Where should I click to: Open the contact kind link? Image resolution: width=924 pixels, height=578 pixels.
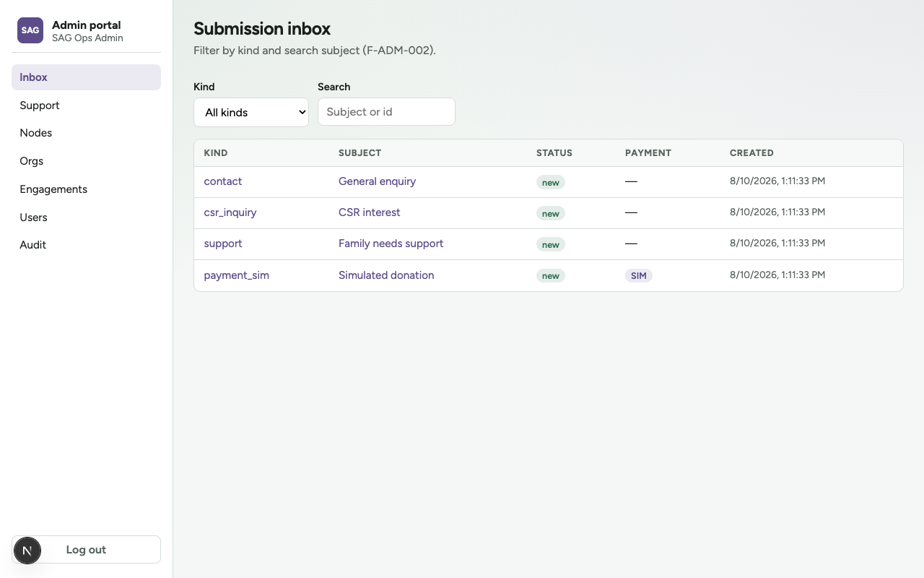(x=223, y=181)
